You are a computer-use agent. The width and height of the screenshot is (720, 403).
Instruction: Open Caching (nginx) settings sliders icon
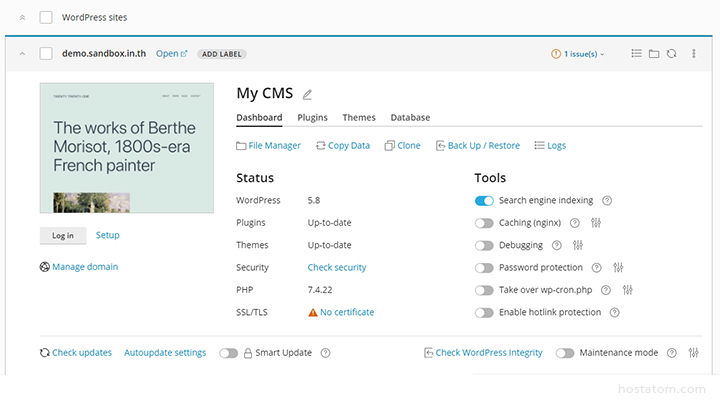(596, 223)
